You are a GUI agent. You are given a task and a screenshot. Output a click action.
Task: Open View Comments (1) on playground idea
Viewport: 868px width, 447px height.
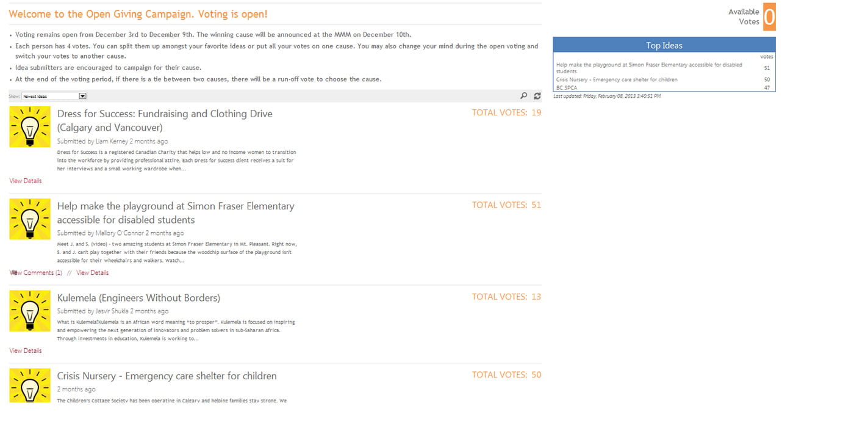39,273
